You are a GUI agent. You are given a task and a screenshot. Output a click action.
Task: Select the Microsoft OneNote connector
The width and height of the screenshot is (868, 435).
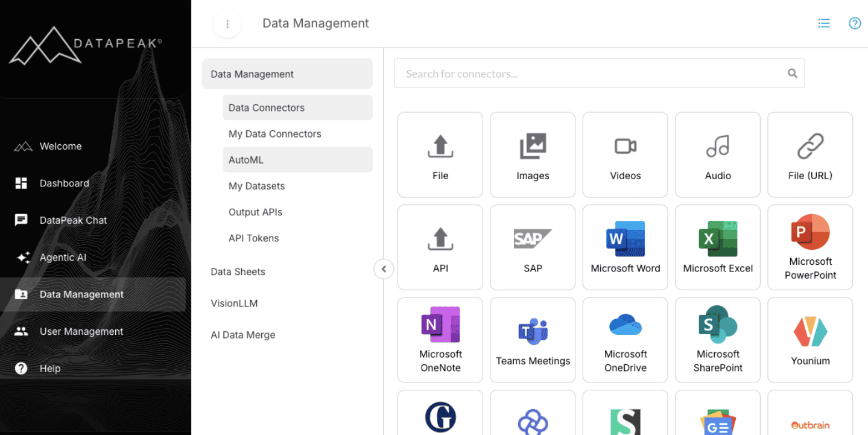coord(440,340)
